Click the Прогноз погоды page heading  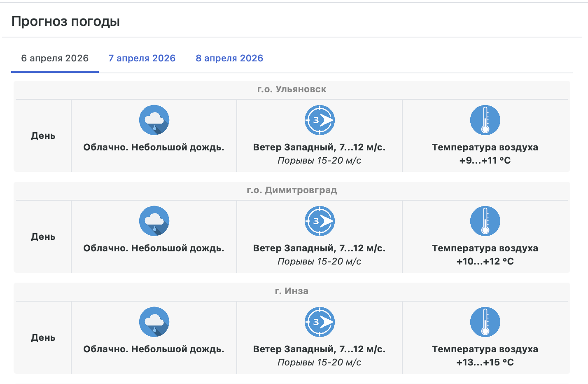tap(66, 21)
